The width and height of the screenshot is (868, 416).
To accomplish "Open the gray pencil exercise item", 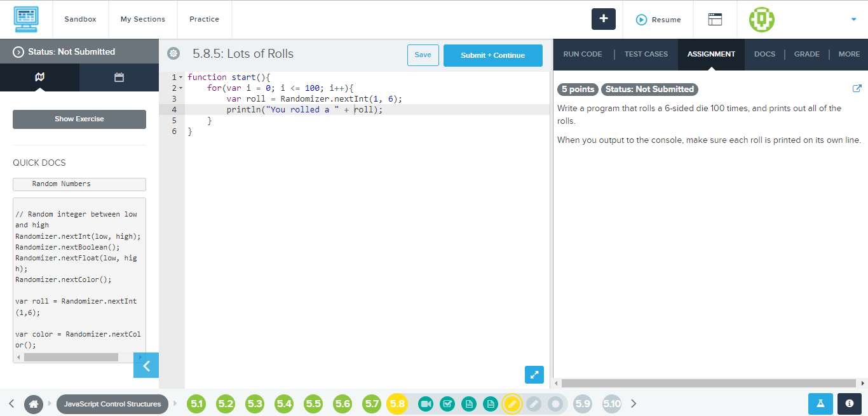I will tap(534, 404).
